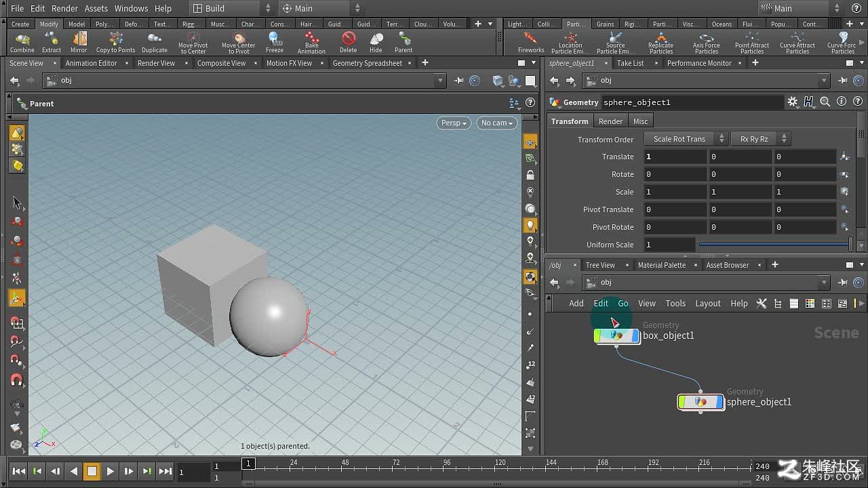Click the Bake Animation tool
This screenshot has width=868, height=488.
click(x=311, y=43)
